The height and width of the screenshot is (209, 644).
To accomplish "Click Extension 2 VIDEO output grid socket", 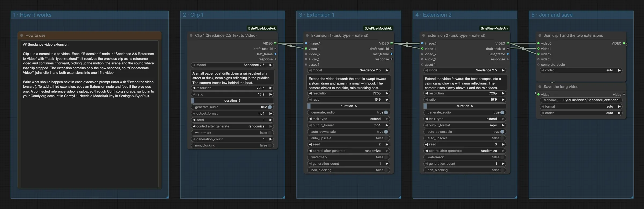I will click(508, 43).
